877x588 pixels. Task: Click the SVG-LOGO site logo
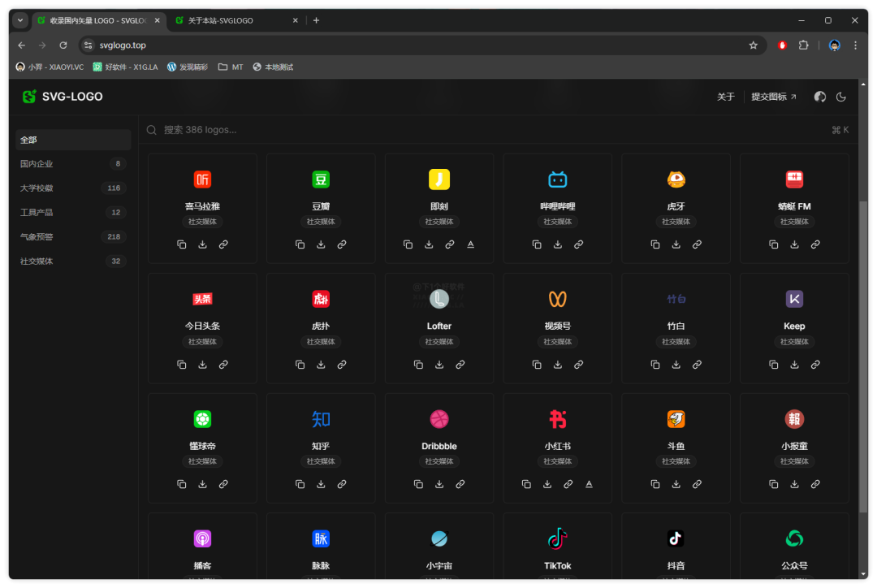pos(63,97)
